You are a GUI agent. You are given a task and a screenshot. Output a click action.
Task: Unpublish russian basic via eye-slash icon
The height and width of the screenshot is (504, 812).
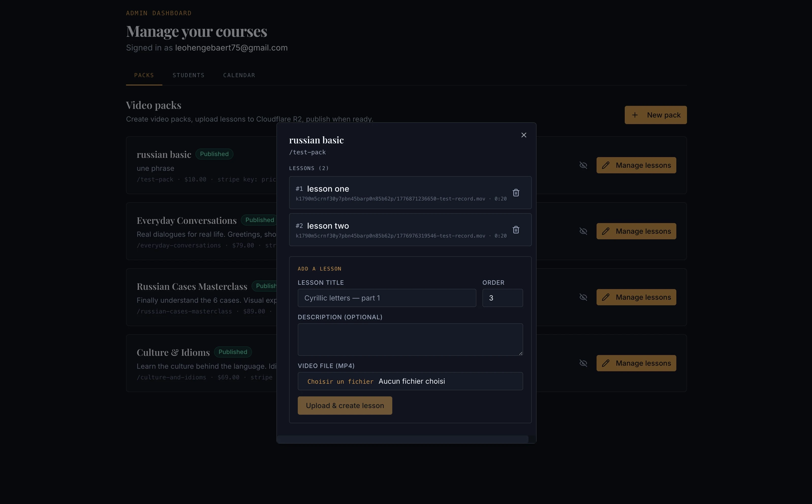[x=583, y=165]
